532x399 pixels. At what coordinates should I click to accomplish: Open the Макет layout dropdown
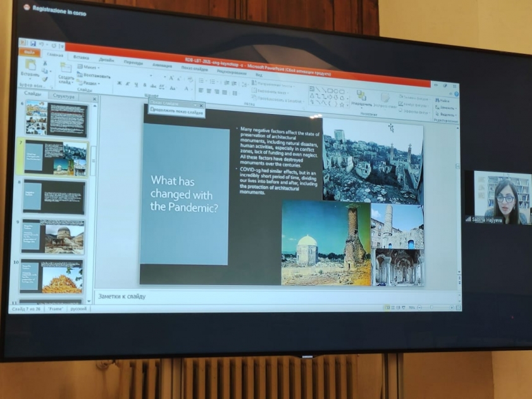click(x=88, y=67)
